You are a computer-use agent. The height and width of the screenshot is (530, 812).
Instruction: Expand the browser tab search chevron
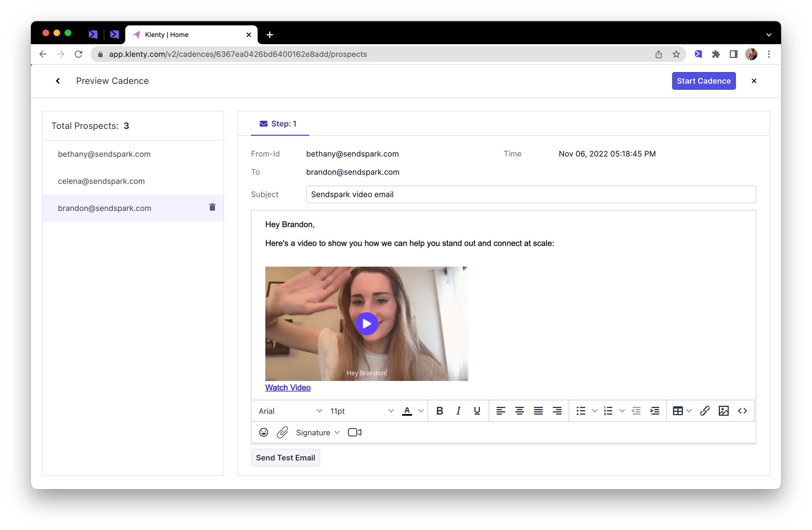[x=769, y=35]
